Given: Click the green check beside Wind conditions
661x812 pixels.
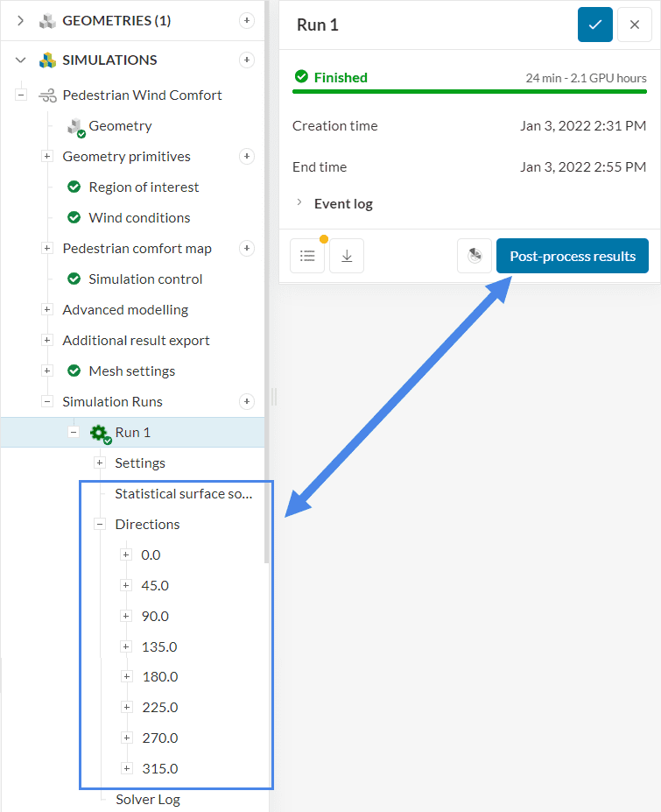Looking at the screenshot, I should 73,217.
